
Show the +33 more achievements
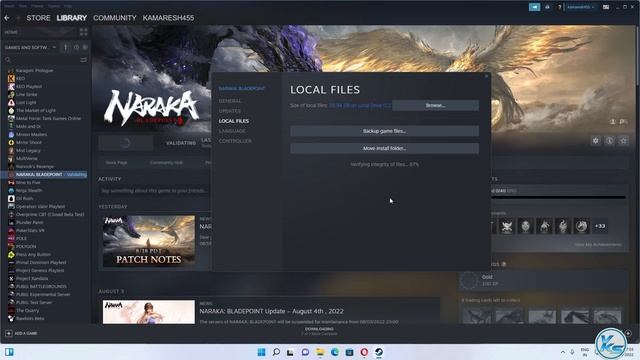tap(600, 226)
